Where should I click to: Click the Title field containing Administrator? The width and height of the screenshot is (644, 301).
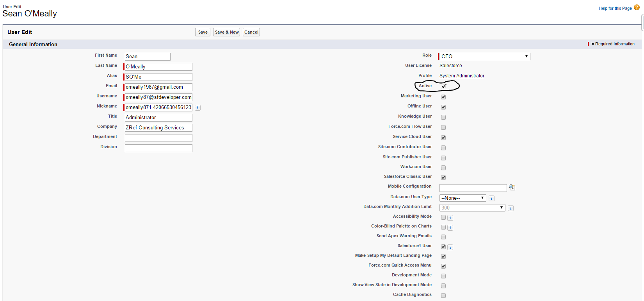158,118
